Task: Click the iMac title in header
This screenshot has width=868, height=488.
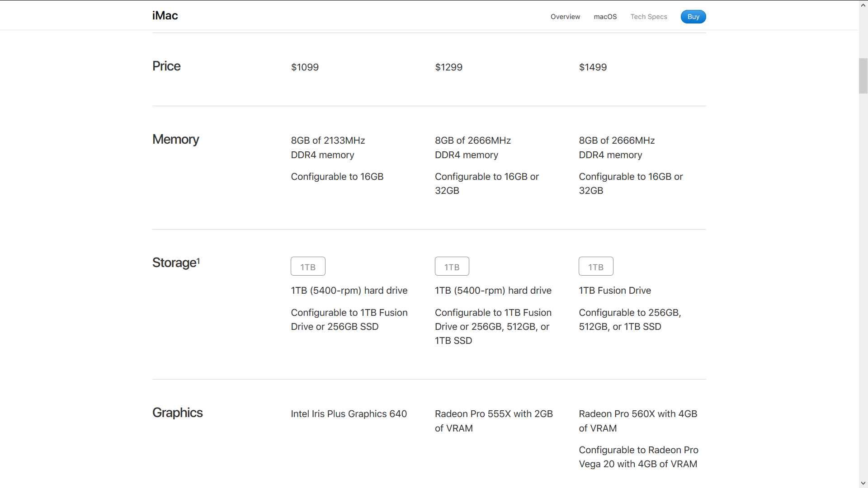Action: pos(165,15)
